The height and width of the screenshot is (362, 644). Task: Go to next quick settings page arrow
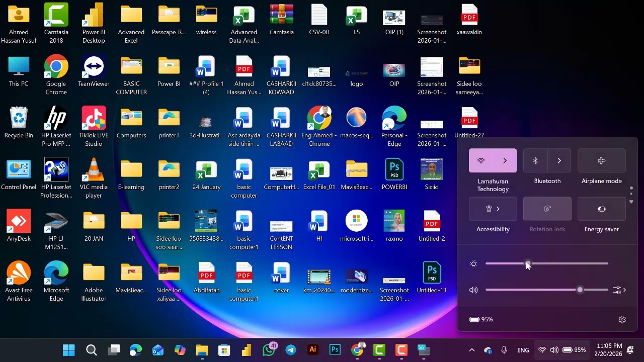pos(631,202)
